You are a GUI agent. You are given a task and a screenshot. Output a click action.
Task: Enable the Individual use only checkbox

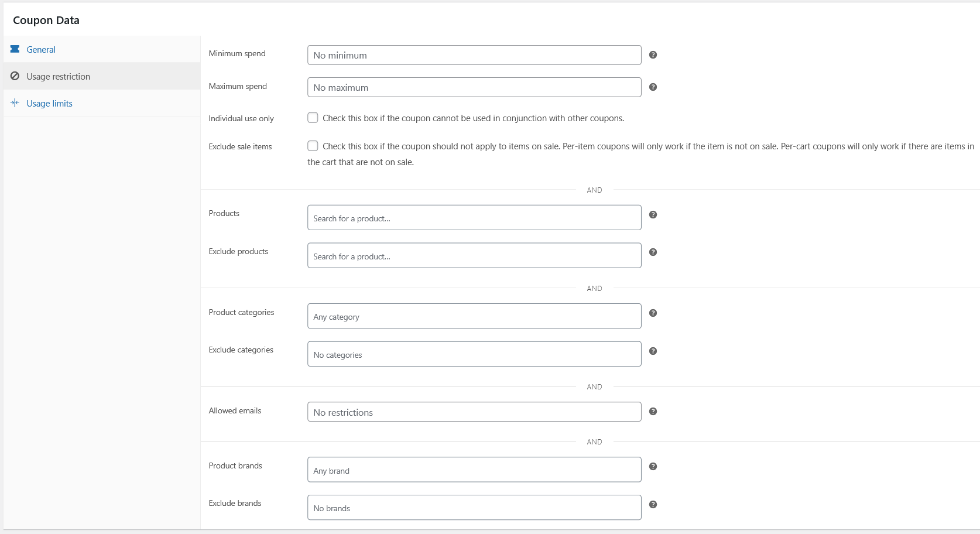coord(313,118)
